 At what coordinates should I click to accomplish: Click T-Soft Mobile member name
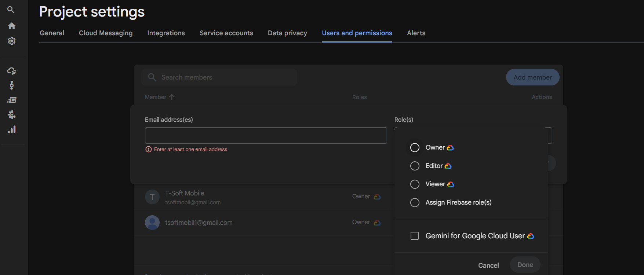(185, 193)
